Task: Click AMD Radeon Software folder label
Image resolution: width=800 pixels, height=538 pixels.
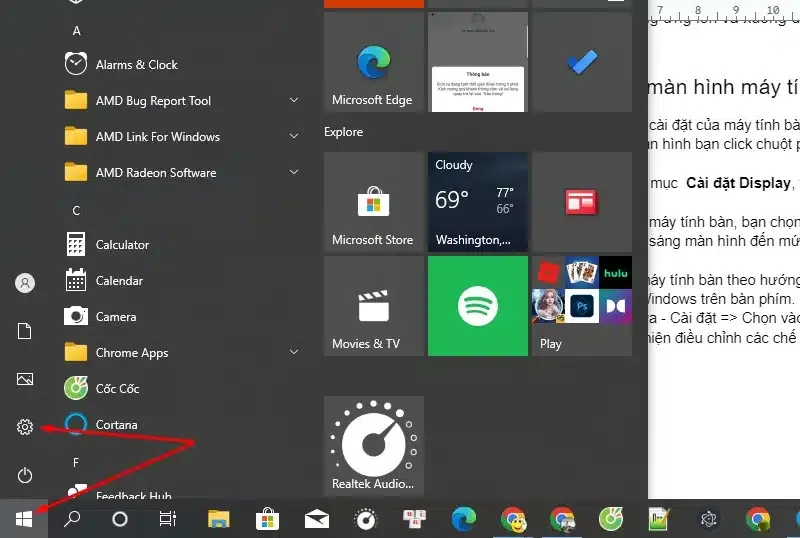Action: pyautogui.click(x=156, y=173)
